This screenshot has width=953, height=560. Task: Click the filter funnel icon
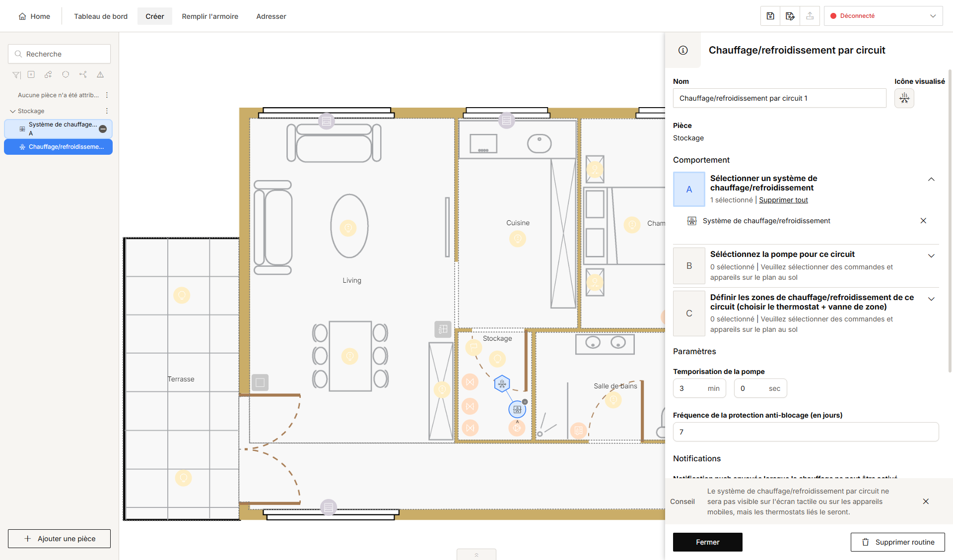(x=16, y=75)
